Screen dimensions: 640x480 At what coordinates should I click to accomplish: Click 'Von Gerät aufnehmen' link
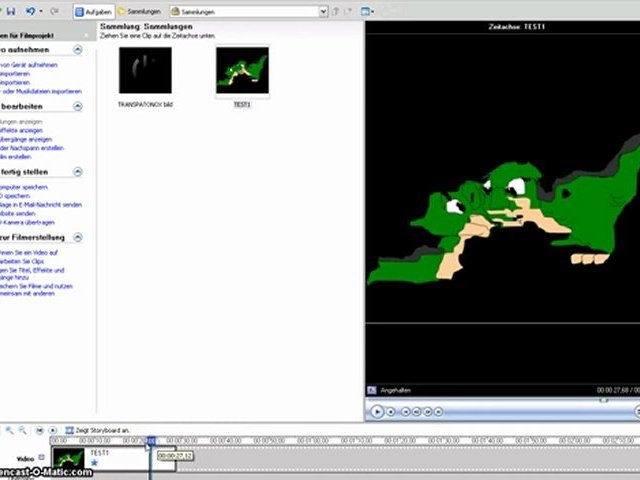28,65
